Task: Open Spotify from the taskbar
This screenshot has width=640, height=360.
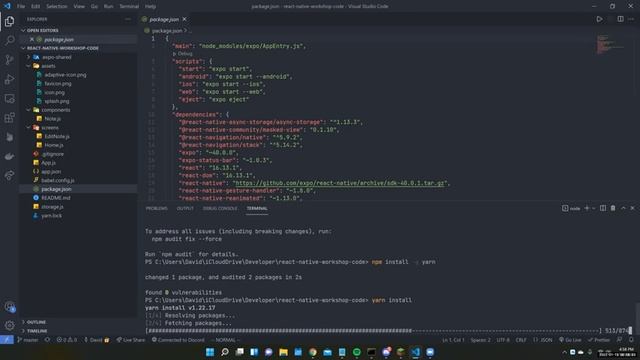Action: [357, 352]
